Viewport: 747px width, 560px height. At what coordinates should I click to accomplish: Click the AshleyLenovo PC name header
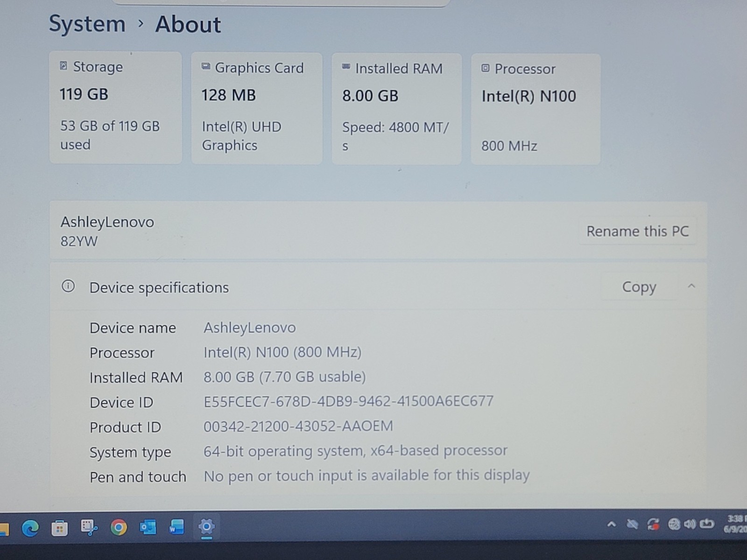click(x=107, y=222)
